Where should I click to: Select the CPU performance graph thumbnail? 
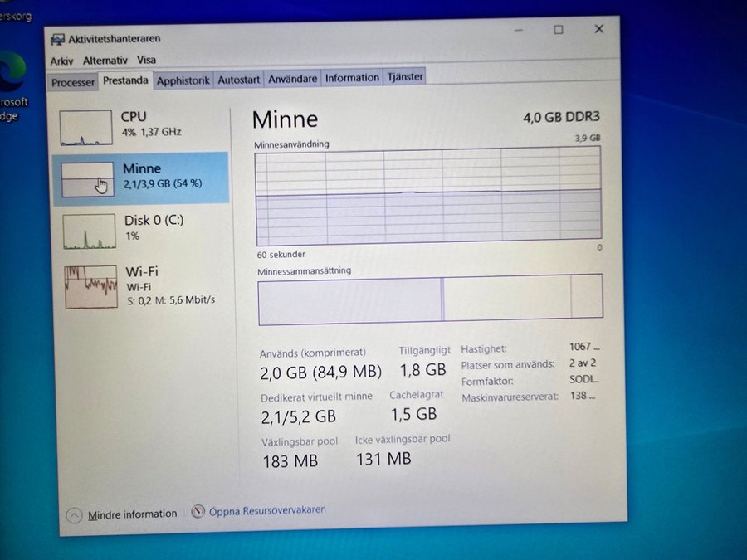[x=85, y=128]
